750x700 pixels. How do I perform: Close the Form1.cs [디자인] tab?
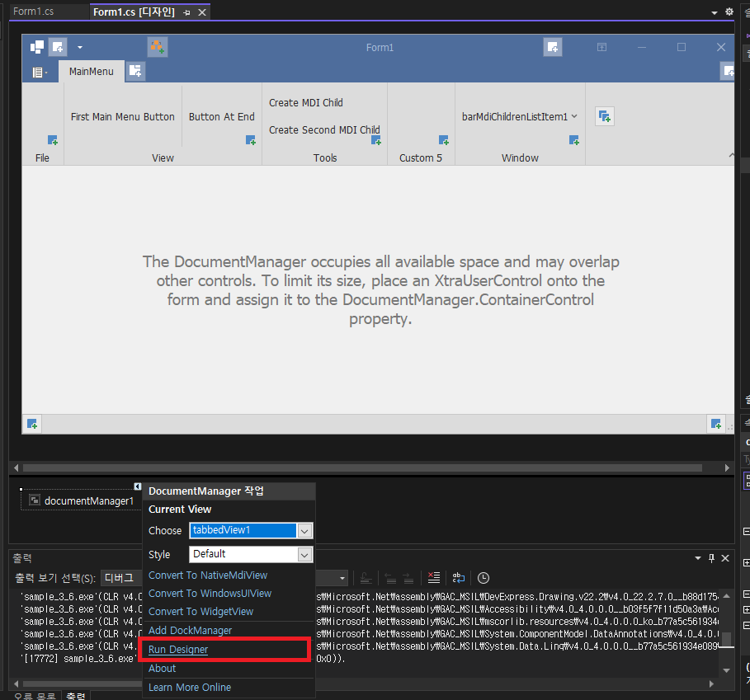[x=202, y=12]
